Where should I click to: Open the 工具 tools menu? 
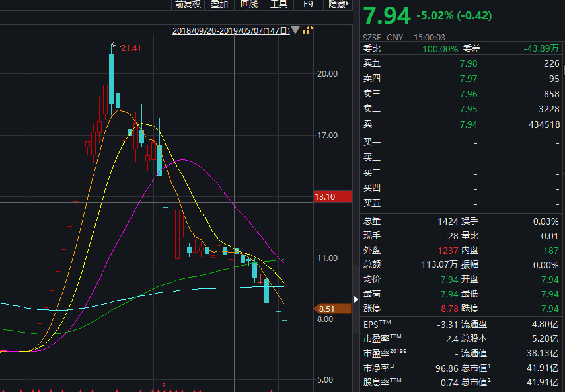(279, 5)
